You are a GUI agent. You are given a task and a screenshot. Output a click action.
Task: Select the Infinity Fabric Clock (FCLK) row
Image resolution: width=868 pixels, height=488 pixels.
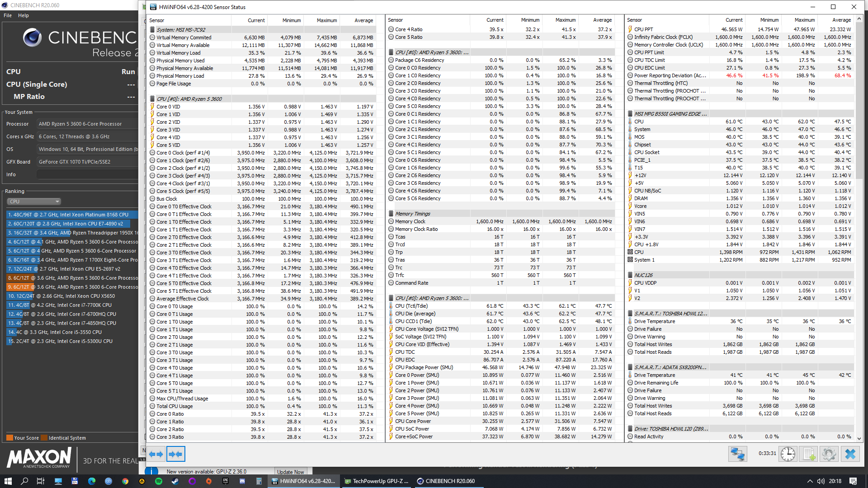tap(740, 37)
